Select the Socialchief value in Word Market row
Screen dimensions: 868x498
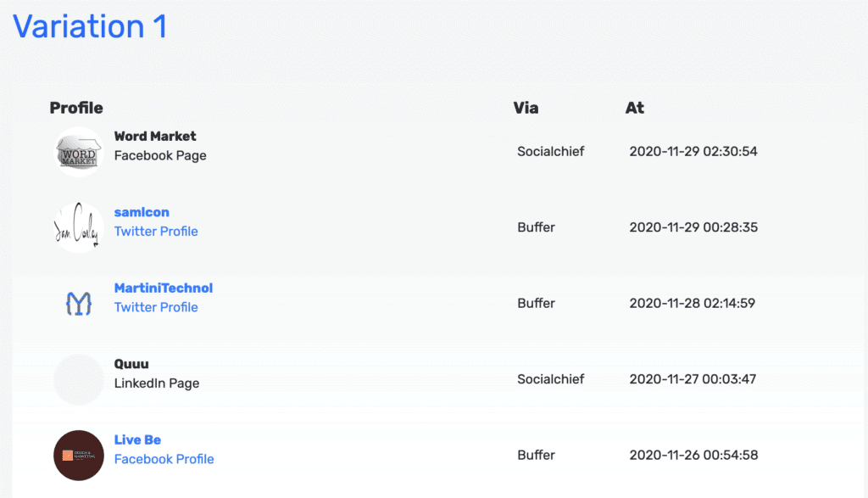[551, 152]
